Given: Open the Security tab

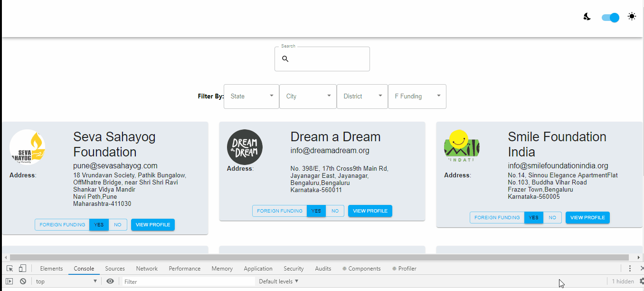Looking at the screenshot, I should click(x=294, y=269).
